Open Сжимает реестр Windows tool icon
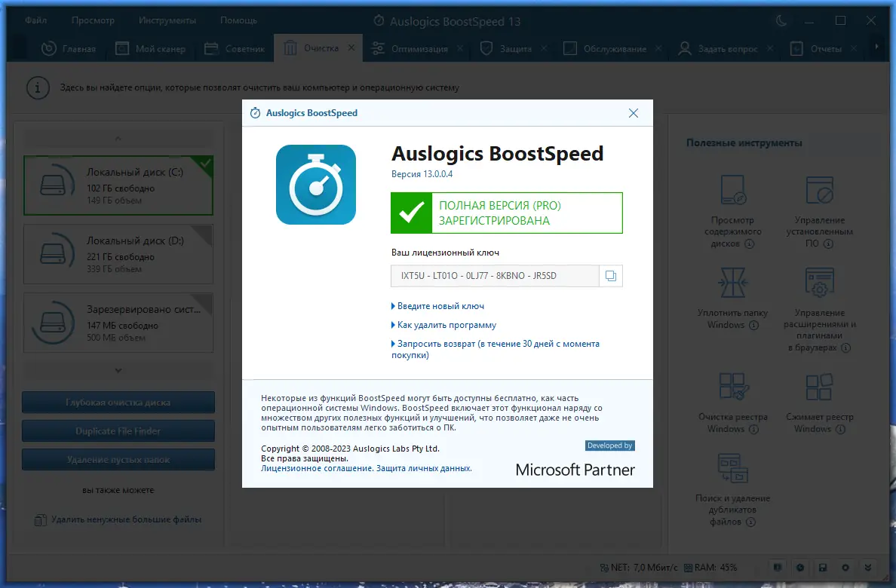This screenshot has width=896, height=588. [819, 387]
